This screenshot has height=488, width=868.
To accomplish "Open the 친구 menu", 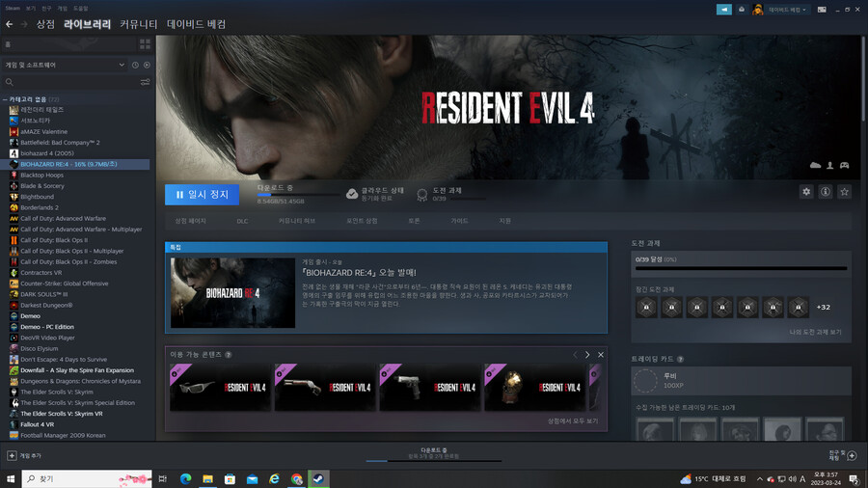I will 46,9.
